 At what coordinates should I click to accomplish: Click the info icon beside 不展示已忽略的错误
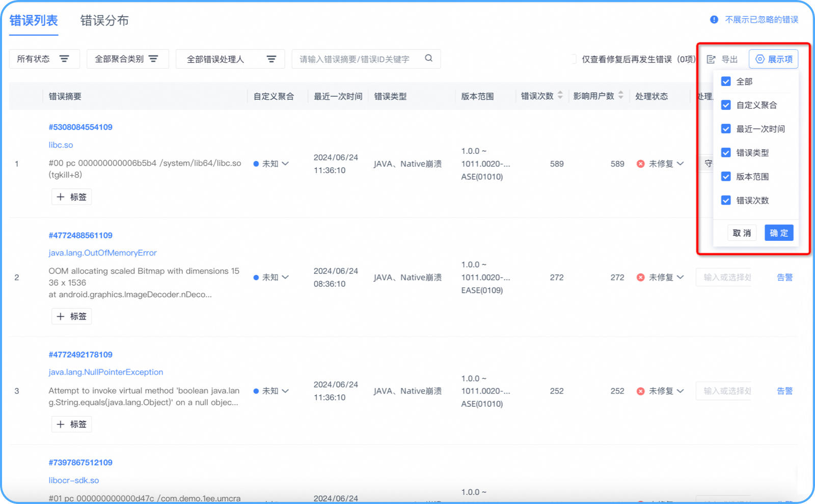tap(714, 19)
